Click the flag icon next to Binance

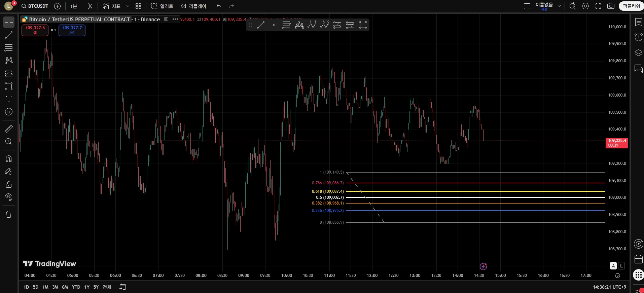pos(166,19)
